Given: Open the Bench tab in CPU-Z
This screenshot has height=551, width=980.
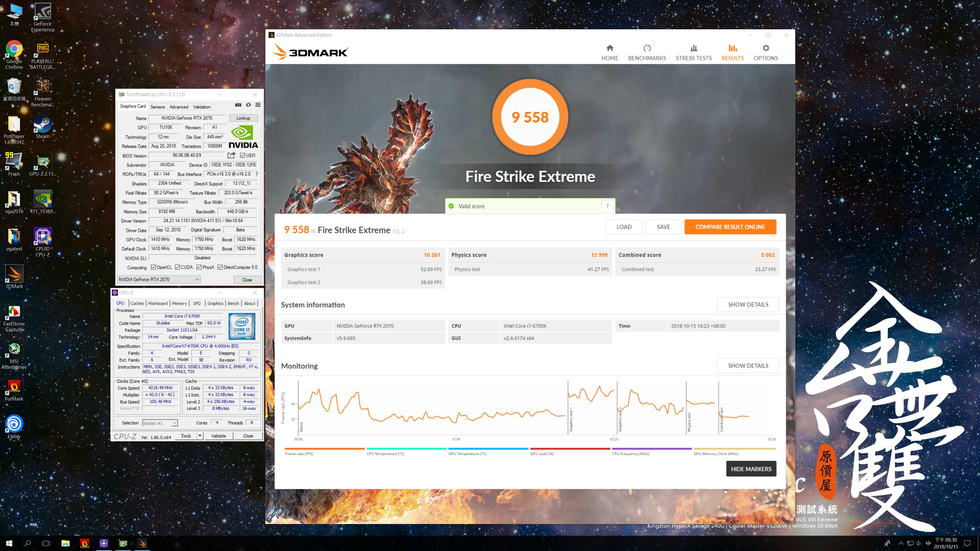Looking at the screenshot, I should pyautogui.click(x=233, y=304).
